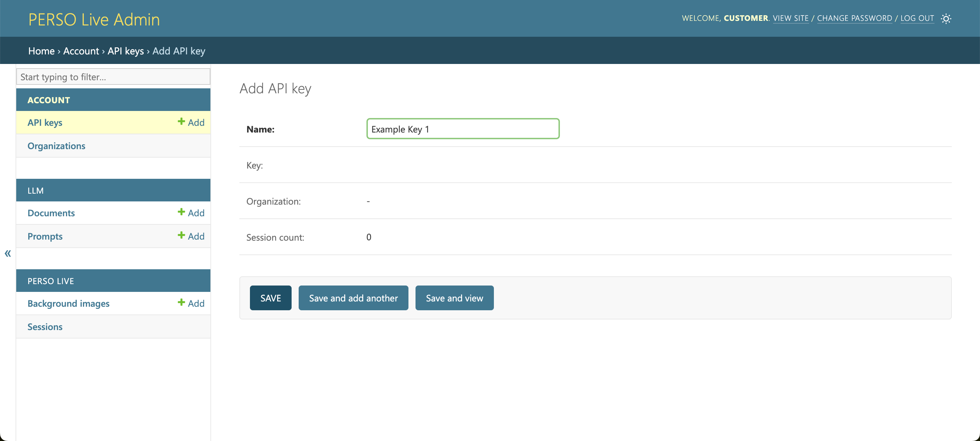Toggle dark mode with the sun icon
The height and width of the screenshot is (441, 980).
[x=946, y=18]
